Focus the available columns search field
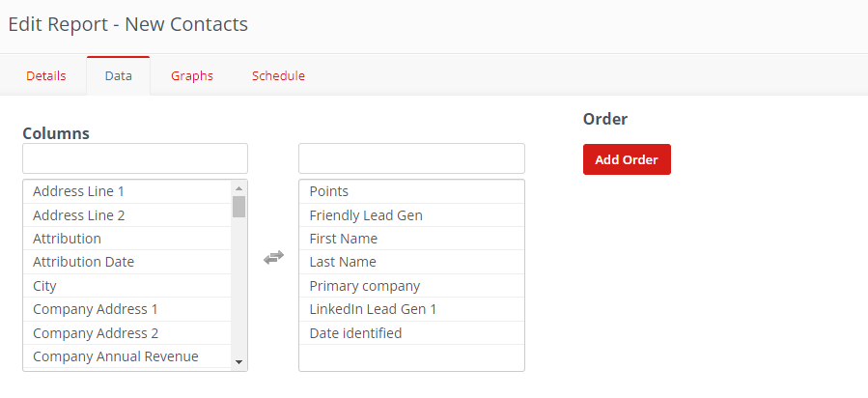 point(135,158)
